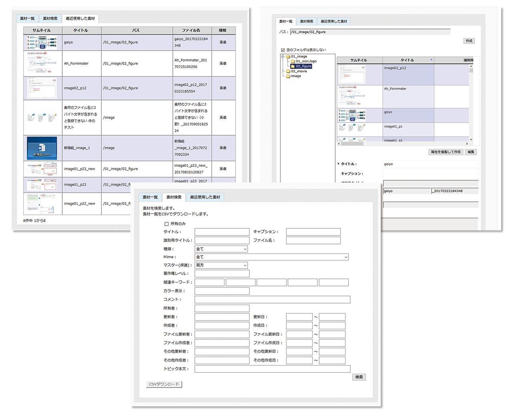Click the 識別用タイトル input field in search form

click(x=222, y=240)
